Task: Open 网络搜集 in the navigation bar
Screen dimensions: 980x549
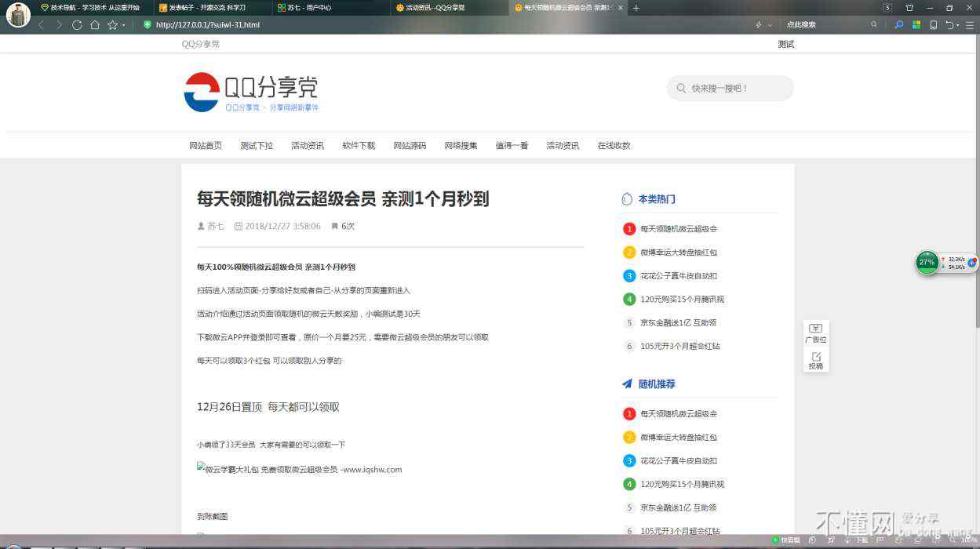Action: pos(461,146)
